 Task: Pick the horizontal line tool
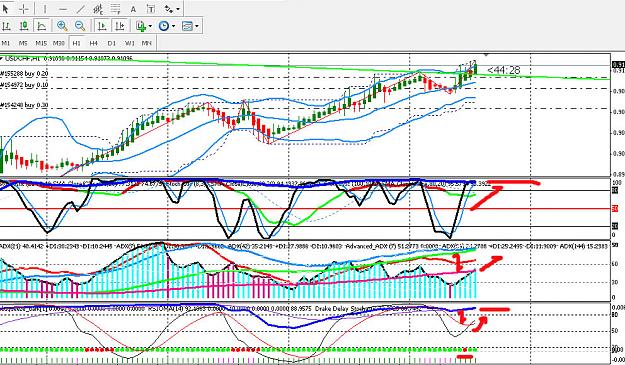pyautogui.click(x=63, y=8)
